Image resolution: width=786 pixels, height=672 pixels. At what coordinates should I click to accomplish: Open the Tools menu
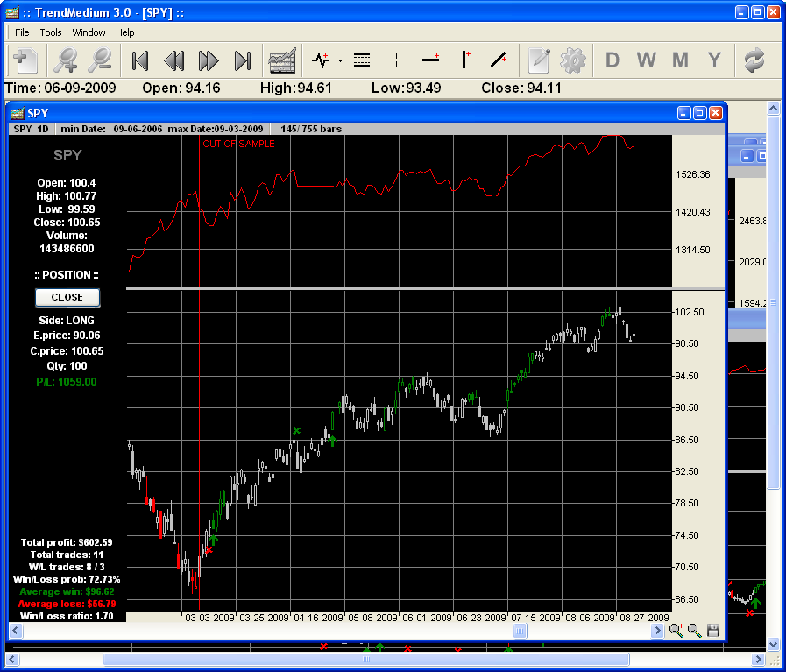[51, 32]
